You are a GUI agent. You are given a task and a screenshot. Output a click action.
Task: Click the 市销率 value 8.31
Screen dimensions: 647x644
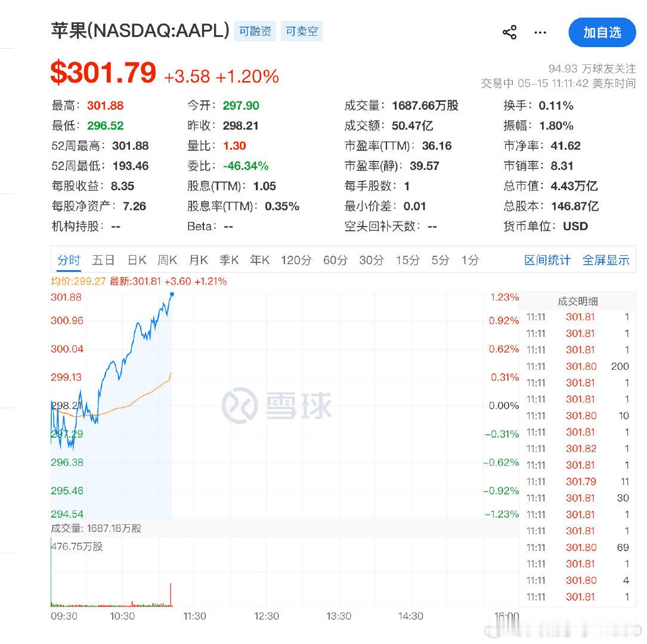562,166
